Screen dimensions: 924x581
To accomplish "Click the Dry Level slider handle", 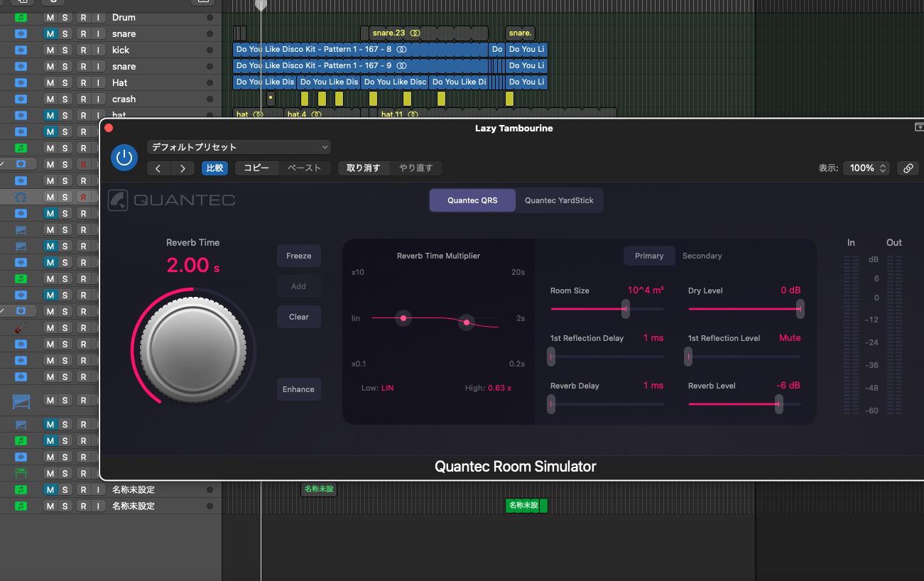I will (x=800, y=309).
